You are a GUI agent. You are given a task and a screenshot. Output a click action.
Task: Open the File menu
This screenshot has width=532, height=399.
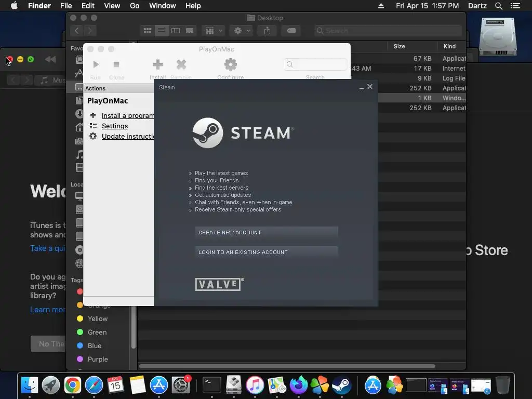(66, 6)
